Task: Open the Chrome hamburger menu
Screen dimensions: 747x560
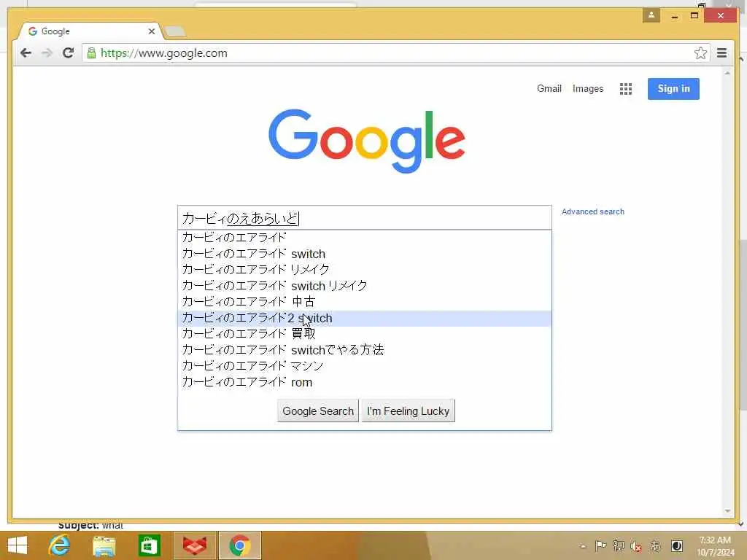Action: (721, 52)
